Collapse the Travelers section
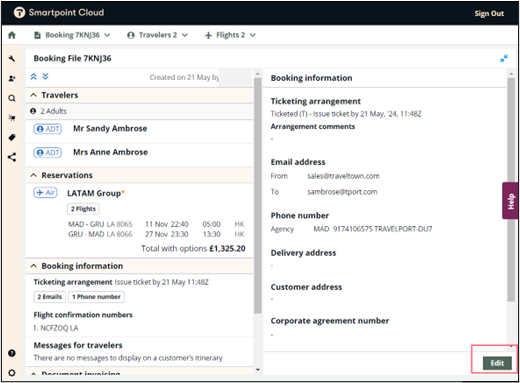 pos(33,95)
